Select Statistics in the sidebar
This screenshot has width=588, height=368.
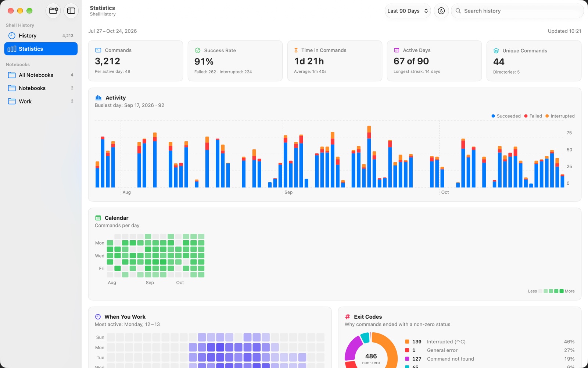pyautogui.click(x=41, y=49)
